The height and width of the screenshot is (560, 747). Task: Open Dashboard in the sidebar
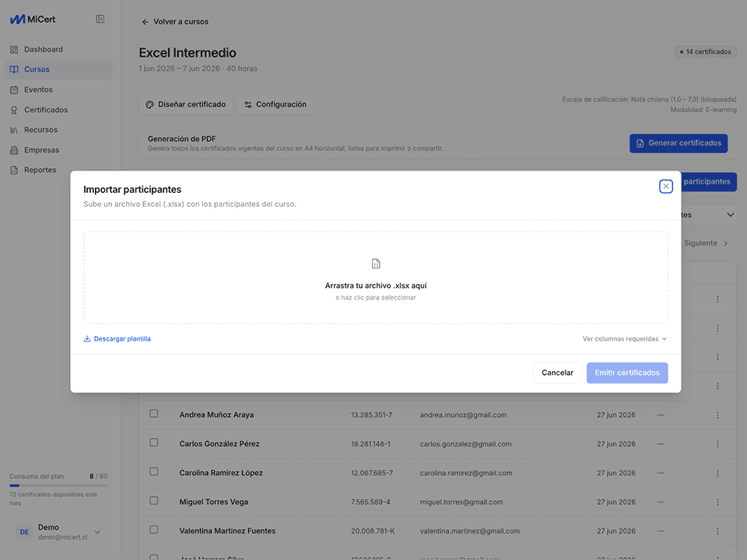pyautogui.click(x=58, y=50)
